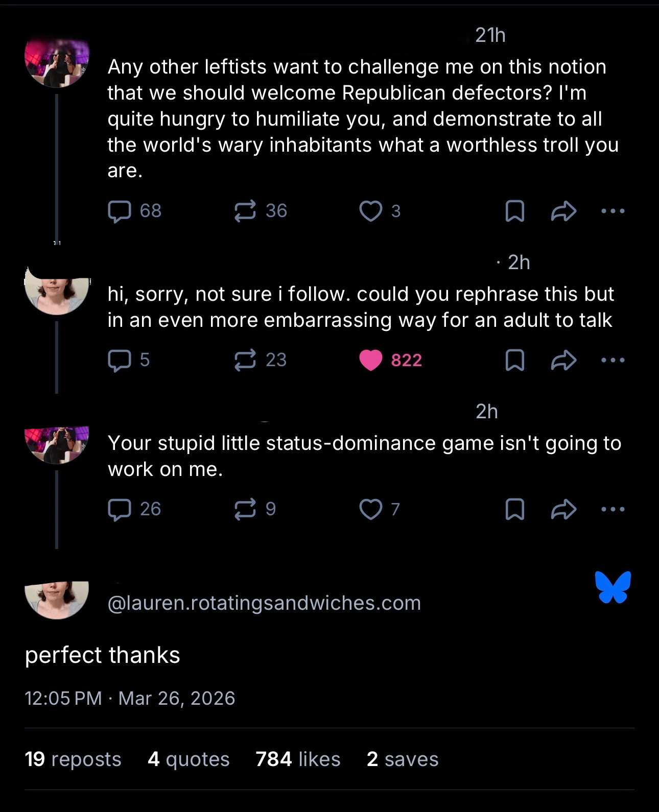This screenshot has width=659, height=812.
Task: Open more options on 822-like post
Action: coord(613,360)
